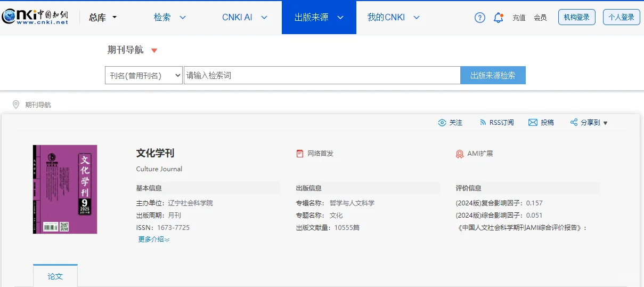This screenshot has height=287, width=644.
Task: Open the 充值 link
Action: (x=519, y=18)
